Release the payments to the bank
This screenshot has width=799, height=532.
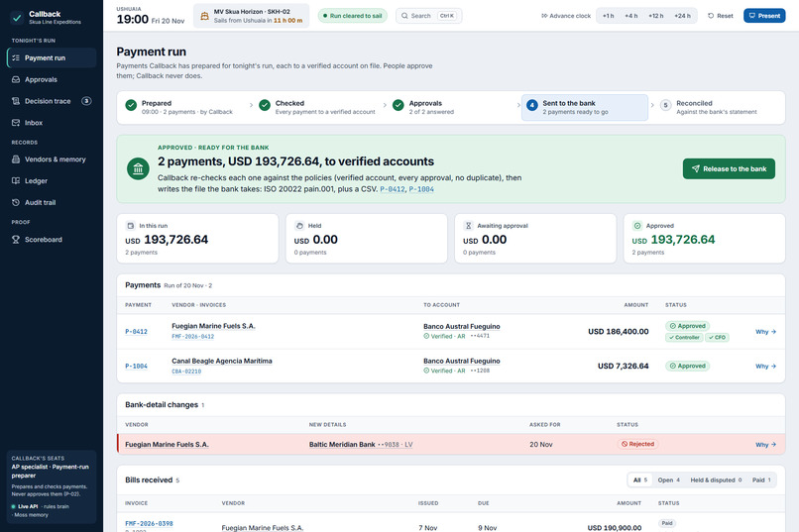coord(729,168)
